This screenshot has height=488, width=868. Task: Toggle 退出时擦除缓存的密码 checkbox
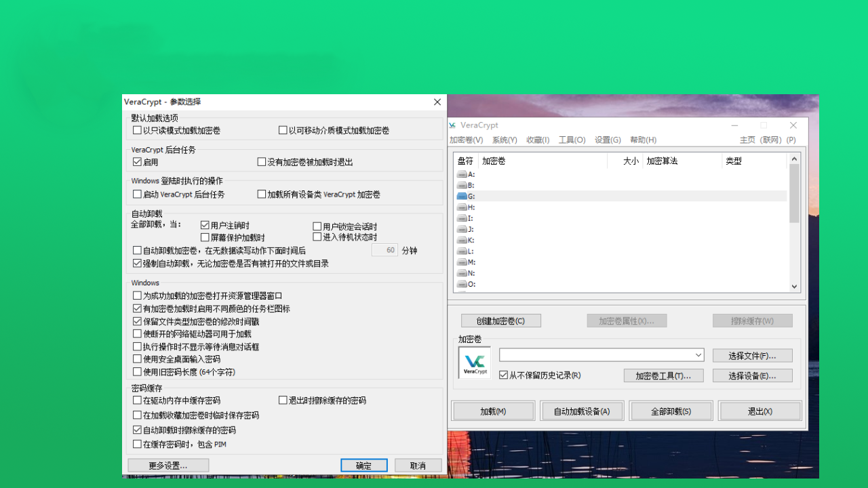click(283, 401)
